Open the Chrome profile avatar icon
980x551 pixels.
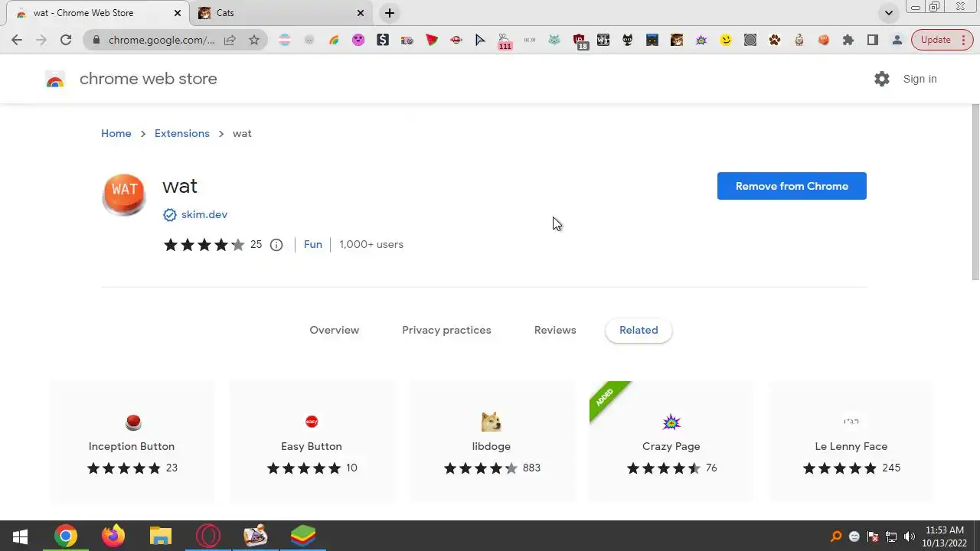point(897,40)
